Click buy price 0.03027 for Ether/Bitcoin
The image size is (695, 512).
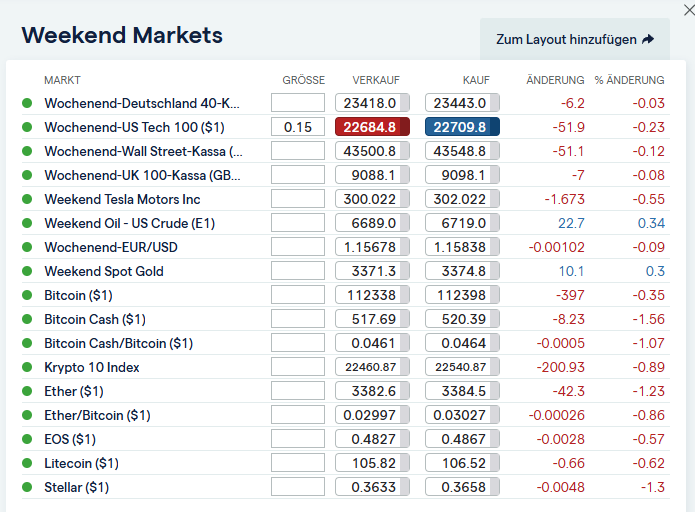(x=462, y=414)
